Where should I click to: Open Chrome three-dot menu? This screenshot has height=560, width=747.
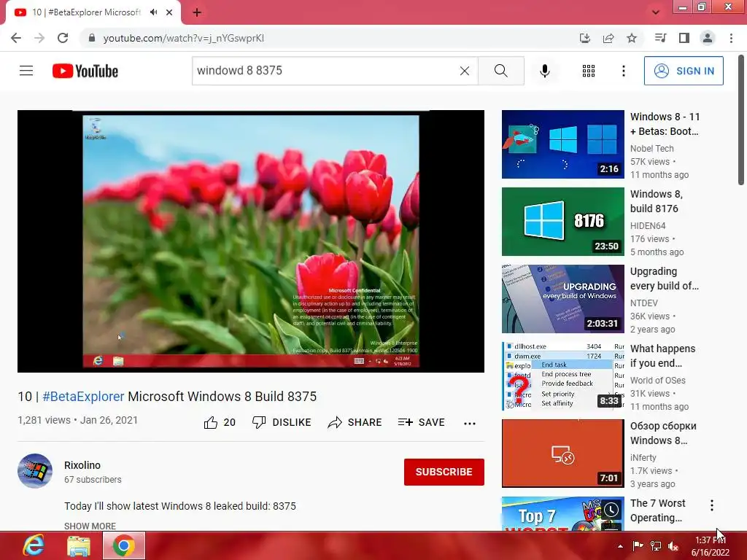coord(731,38)
